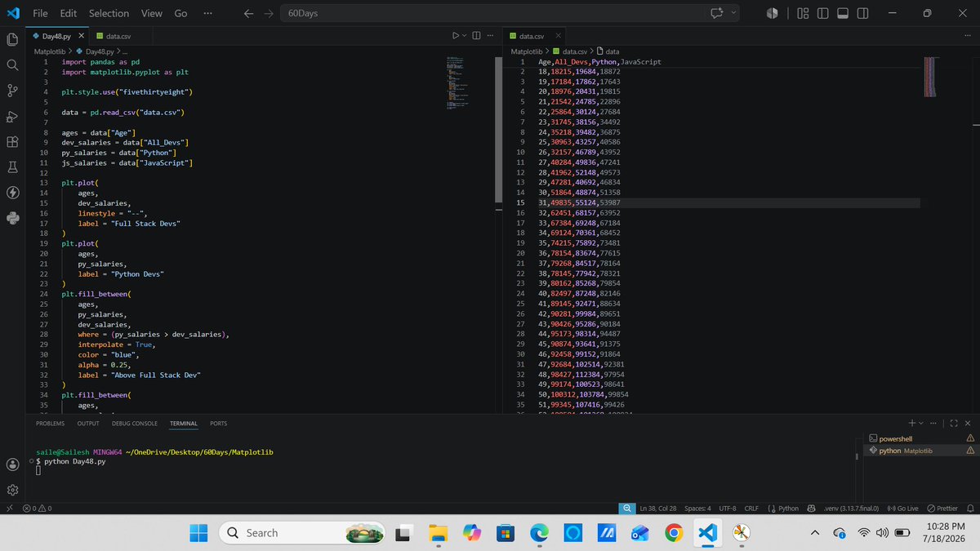Change indentation via Spaces: 4
This screenshot has width=980, height=551.
pyautogui.click(x=697, y=508)
